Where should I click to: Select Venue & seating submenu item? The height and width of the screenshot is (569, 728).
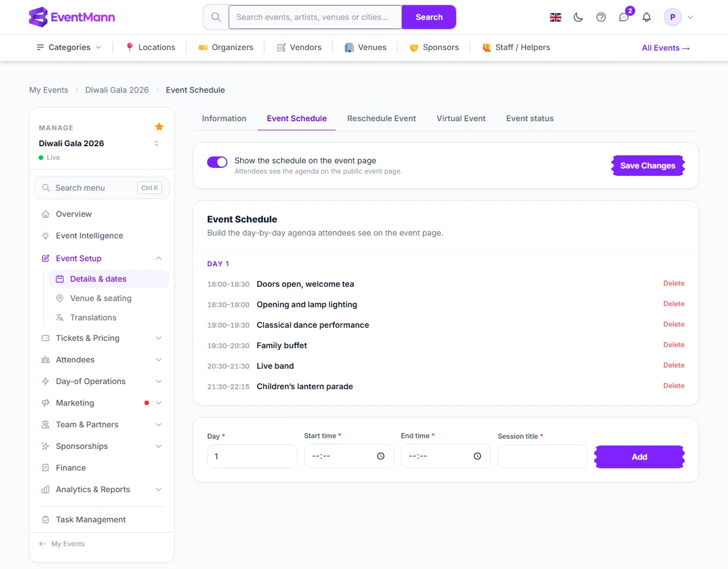tap(109, 298)
